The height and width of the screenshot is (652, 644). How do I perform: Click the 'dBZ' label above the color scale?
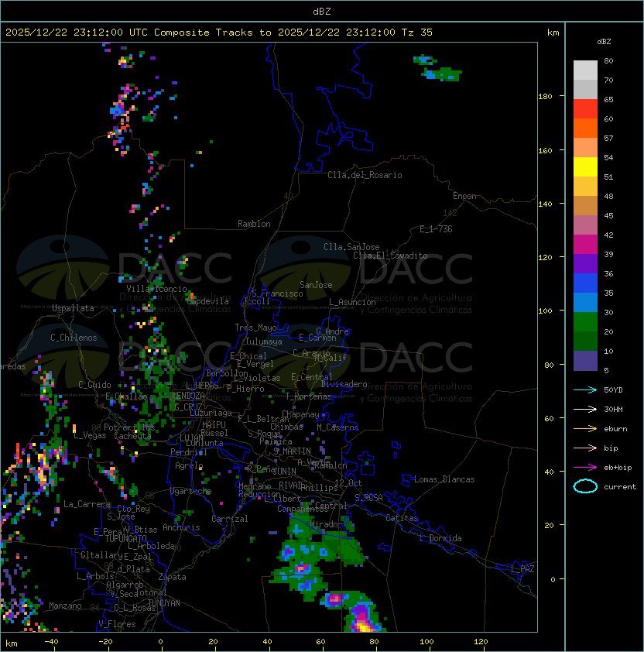(x=604, y=42)
